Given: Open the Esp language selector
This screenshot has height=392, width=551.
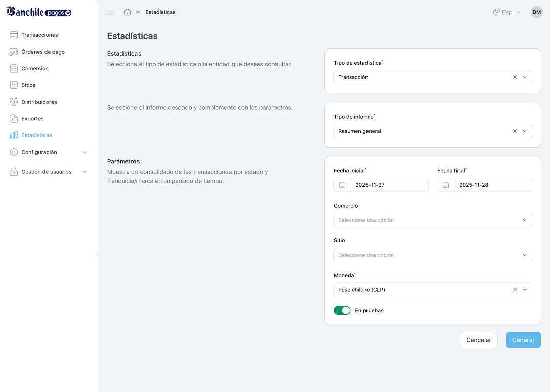Looking at the screenshot, I should tap(507, 12).
